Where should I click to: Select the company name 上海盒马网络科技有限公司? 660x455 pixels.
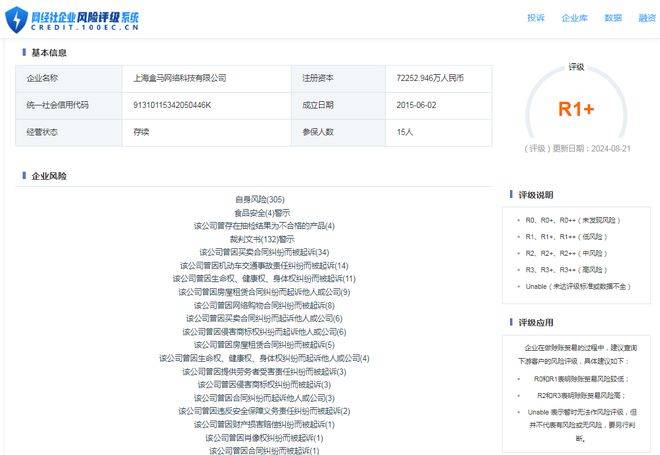180,78
